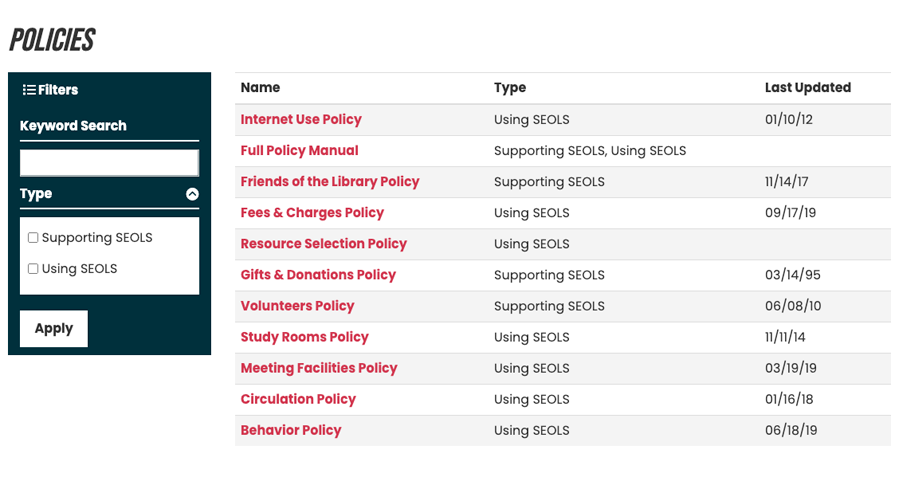
Task: Click the Type column header
Action: coord(510,88)
